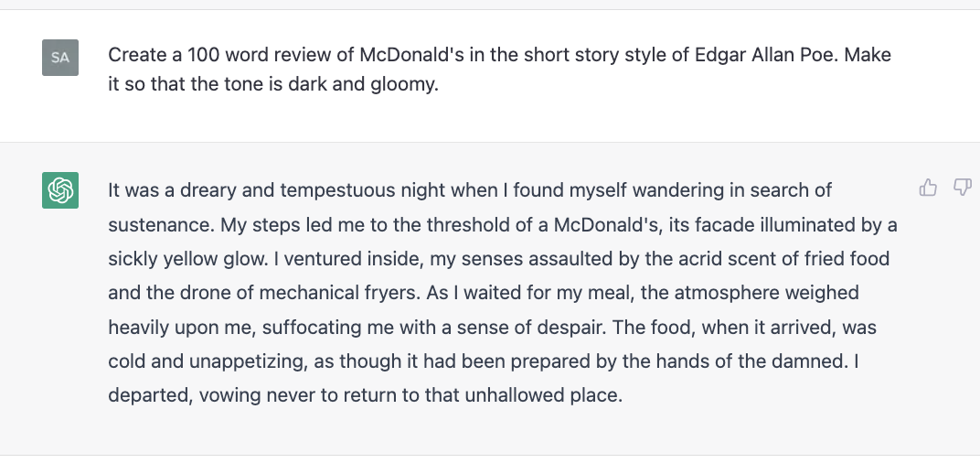
Task: Click the words "hands of the damned"
Action: pos(751,361)
